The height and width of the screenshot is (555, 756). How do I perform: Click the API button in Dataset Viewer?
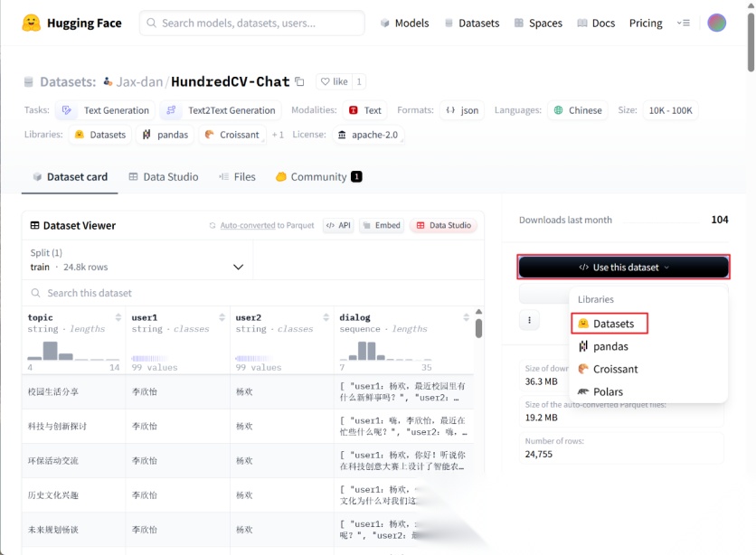[x=338, y=225]
